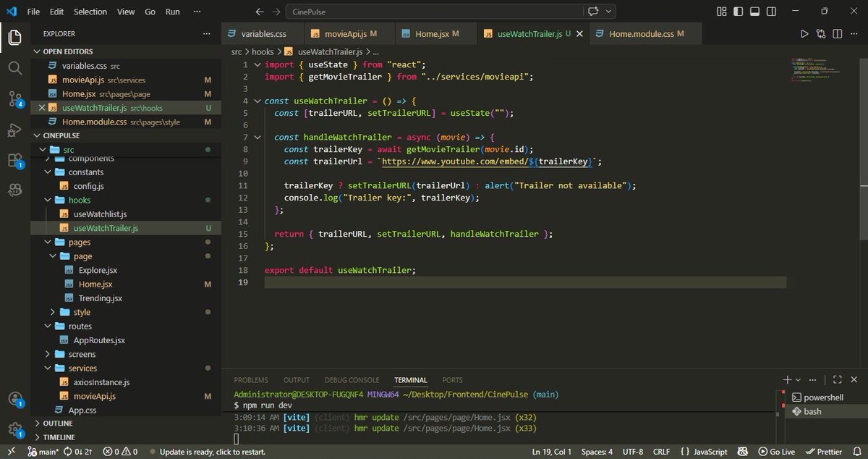Fold code at line 4 arrow

pyautogui.click(x=257, y=101)
